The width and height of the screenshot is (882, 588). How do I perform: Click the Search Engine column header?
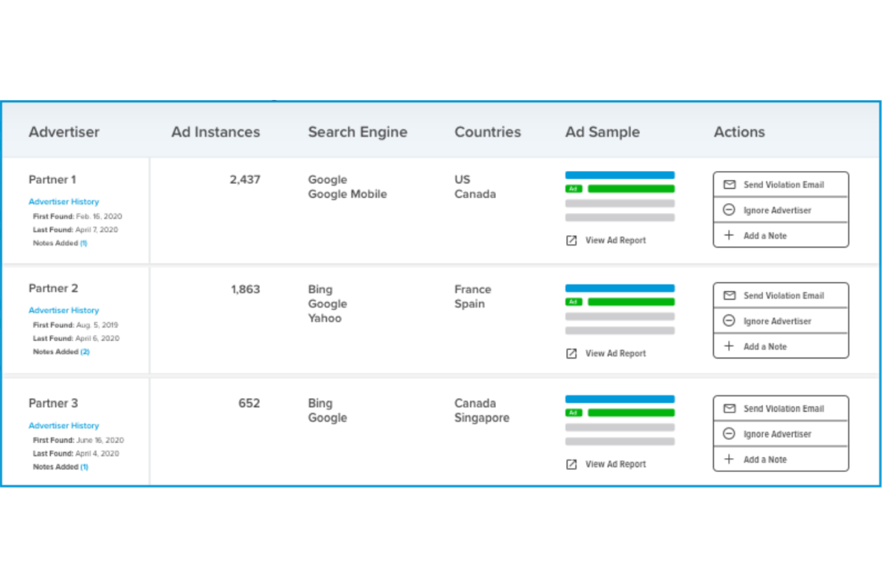click(x=357, y=132)
